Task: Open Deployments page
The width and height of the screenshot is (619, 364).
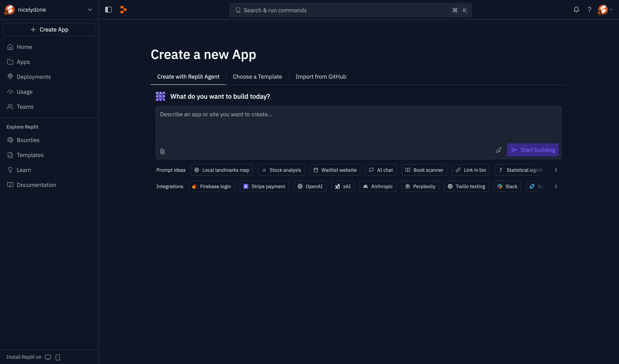Action: point(49,77)
